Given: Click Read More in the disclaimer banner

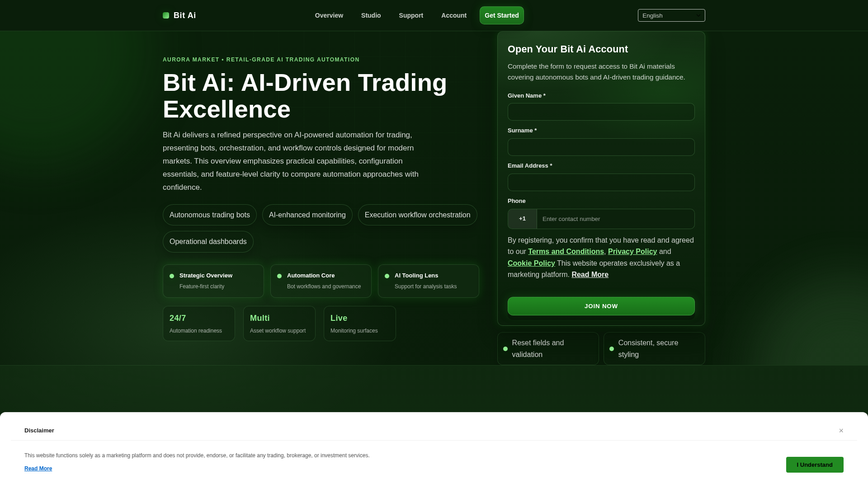Looking at the screenshot, I should click(x=38, y=469).
